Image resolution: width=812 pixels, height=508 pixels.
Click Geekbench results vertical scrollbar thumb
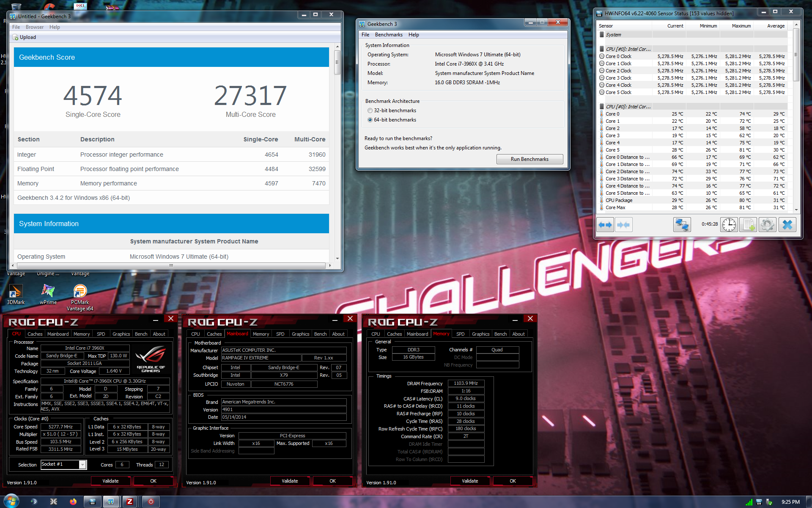pyautogui.click(x=337, y=62)
